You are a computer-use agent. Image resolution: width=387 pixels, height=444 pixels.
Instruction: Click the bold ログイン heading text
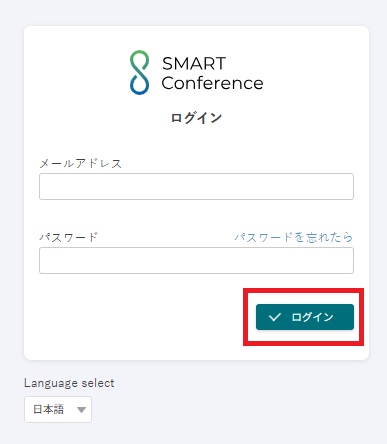tap(196, 118)
